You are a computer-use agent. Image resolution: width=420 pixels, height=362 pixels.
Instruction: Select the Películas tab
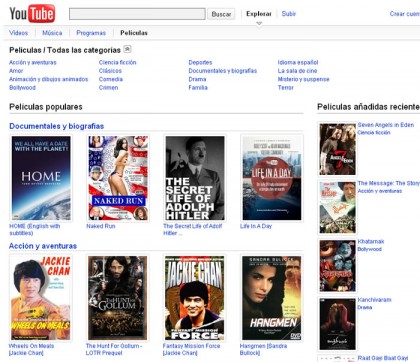point(134,33)
